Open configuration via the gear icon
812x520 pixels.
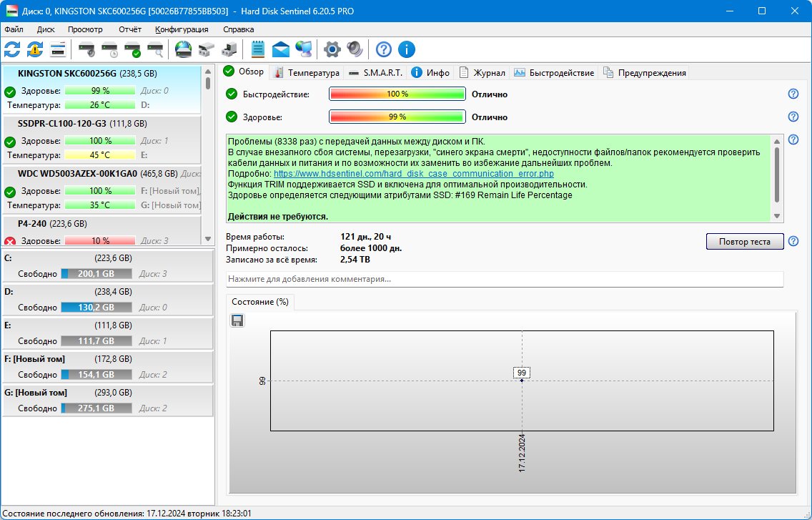[x=332, y=50]
